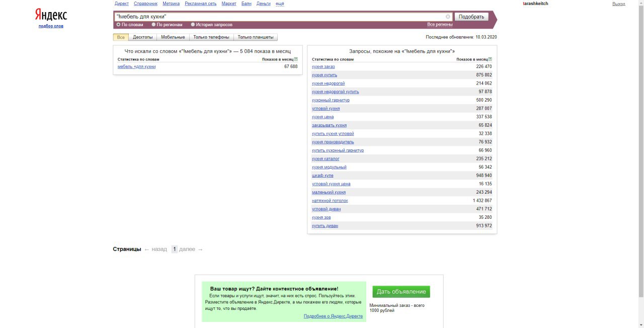Image resolution: width=644 pixels, height=328 pixels.
Task: Open купить кухня угловой query link
Action: click(x=333, y=133)
